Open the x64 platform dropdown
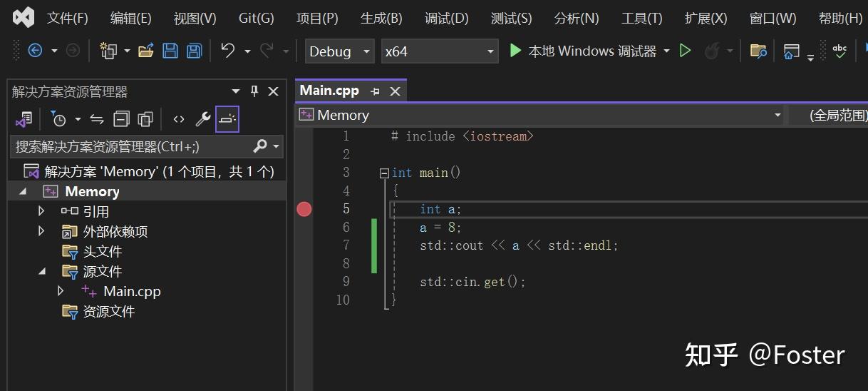868x391 pixels. point(440,51)
